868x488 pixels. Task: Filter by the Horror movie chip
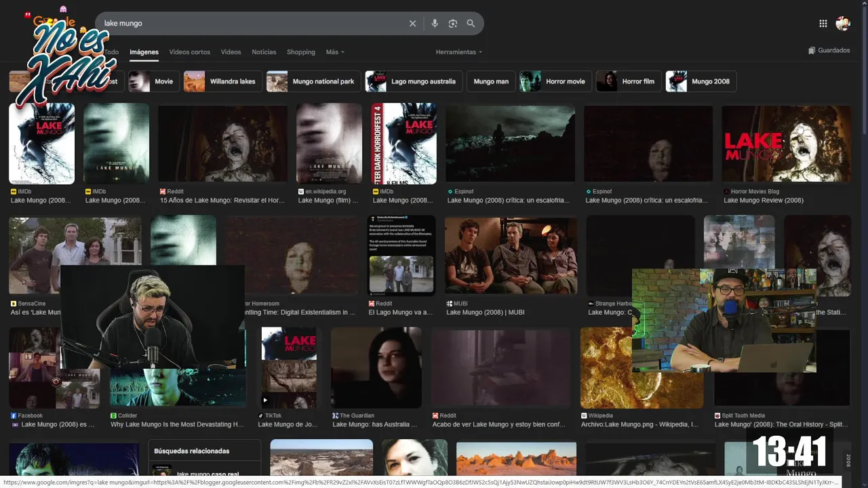[x=555, y=81]
